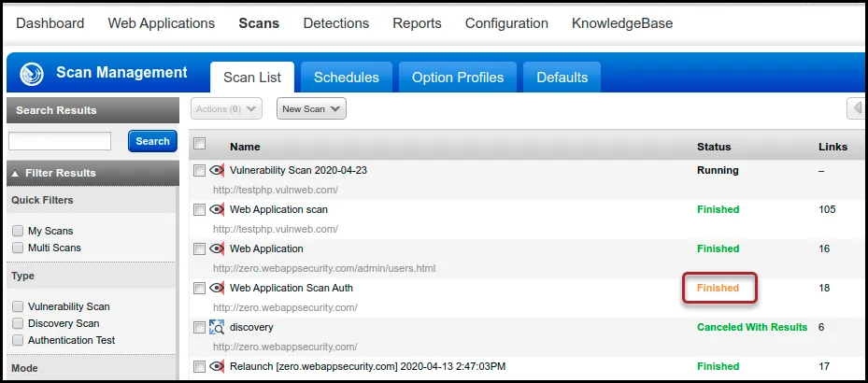Click eye icon beside Vulnerability Scan 2020-04-23
Screen dimensions: 868x383
click(x=217, y=170)
